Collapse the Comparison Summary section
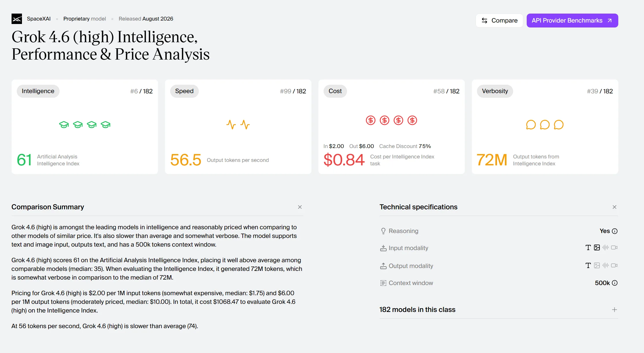 (x=300, y=207)
